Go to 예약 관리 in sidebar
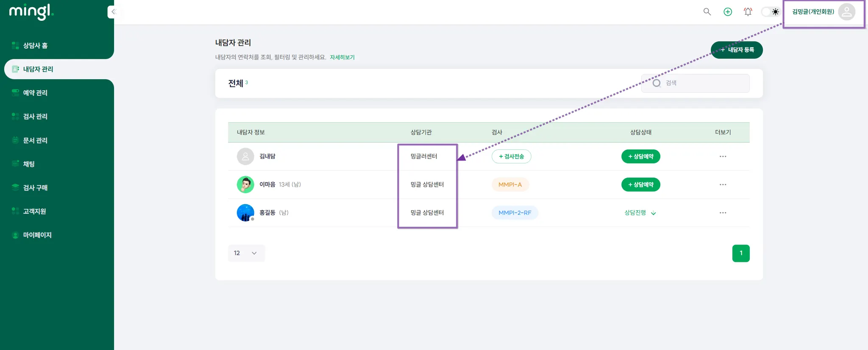 (x=35, y=93)
